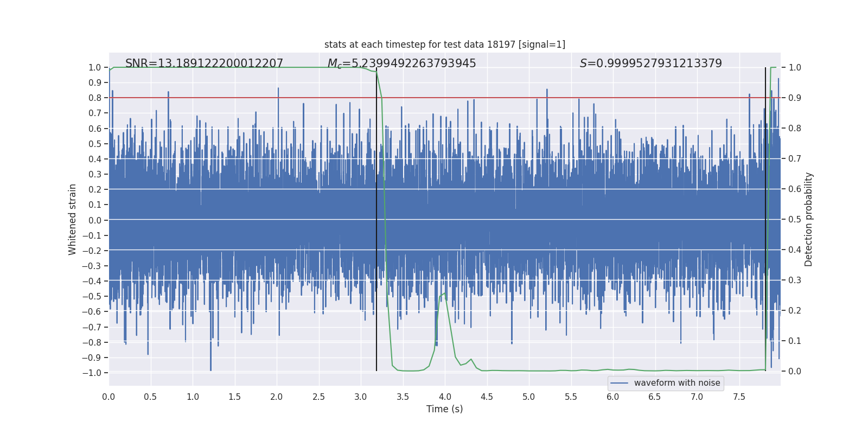Click the 0.4 tick on the Detection probability axis
Image resolution: width=868 pixels, height=434 pixels.
tap(795, 250)
